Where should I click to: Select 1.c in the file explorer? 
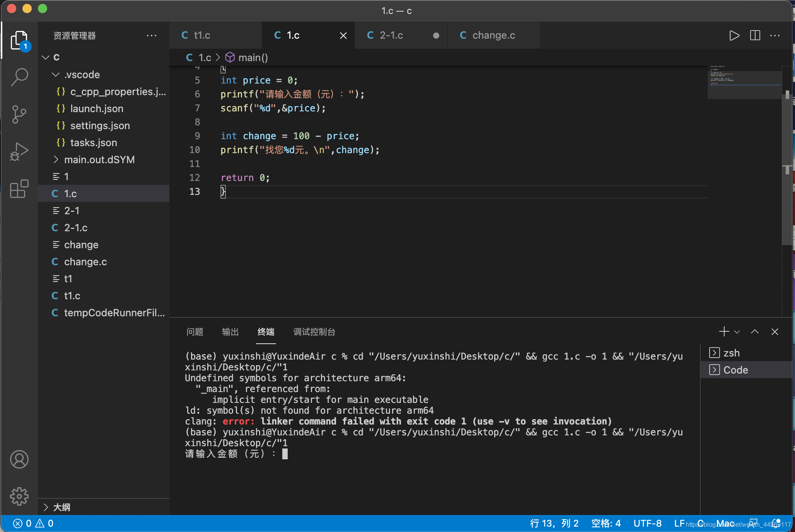pyautogui.click(x=104, y=193)
